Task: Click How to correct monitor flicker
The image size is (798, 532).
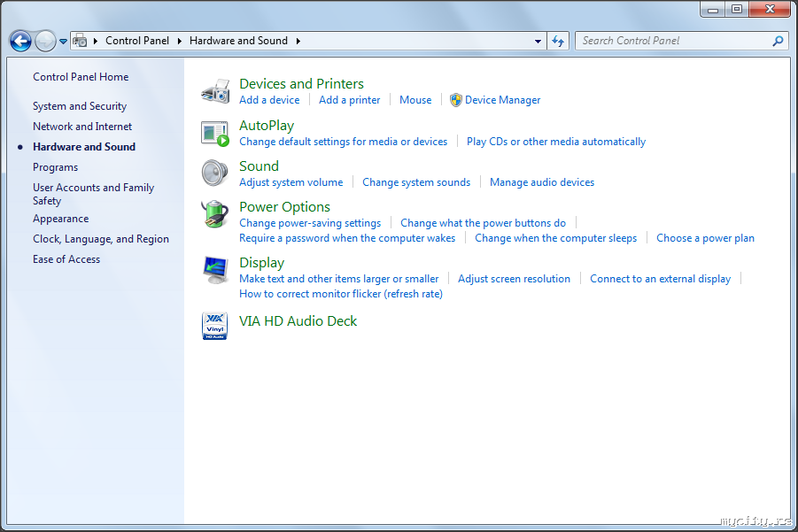Action: (x=341, y=294)
